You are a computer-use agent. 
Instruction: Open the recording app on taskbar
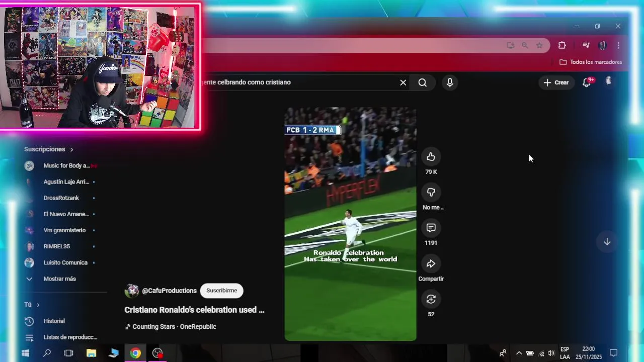coord(157,353)
